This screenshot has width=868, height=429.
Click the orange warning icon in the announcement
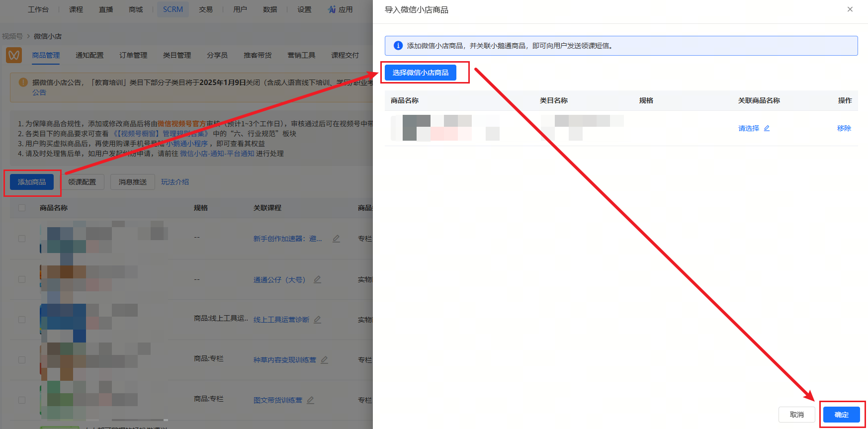[x=23, y=83]
